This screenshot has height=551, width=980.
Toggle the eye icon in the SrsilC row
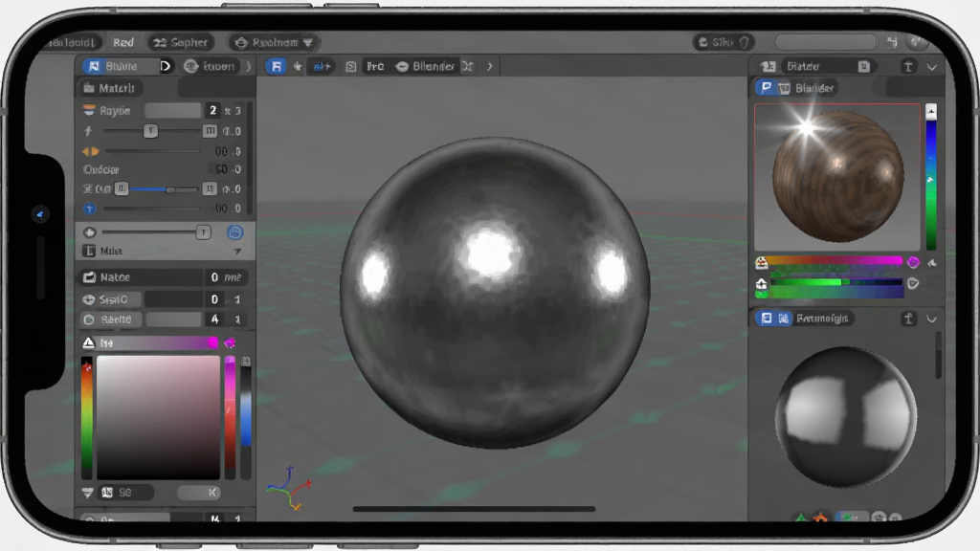(89, 299)
